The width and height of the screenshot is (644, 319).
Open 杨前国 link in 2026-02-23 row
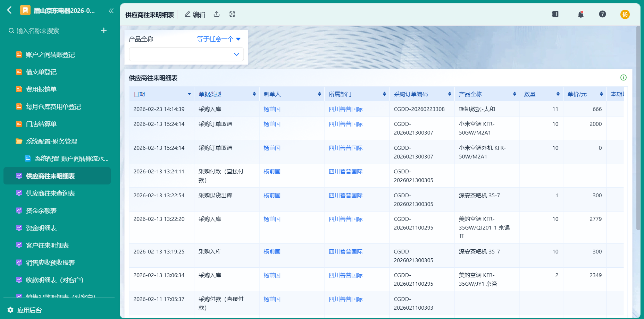272,109
